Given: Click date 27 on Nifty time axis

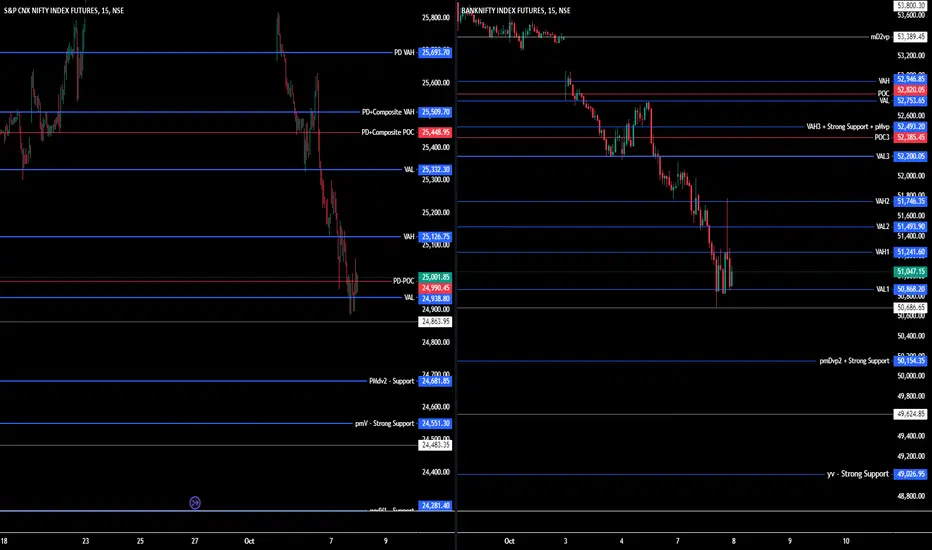Looking at the screenshot, I should (195, 541).
